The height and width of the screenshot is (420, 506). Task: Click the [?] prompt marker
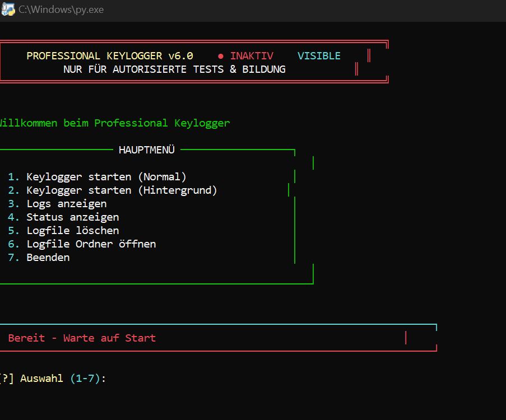pyautogui.click(x=7, y=378)
